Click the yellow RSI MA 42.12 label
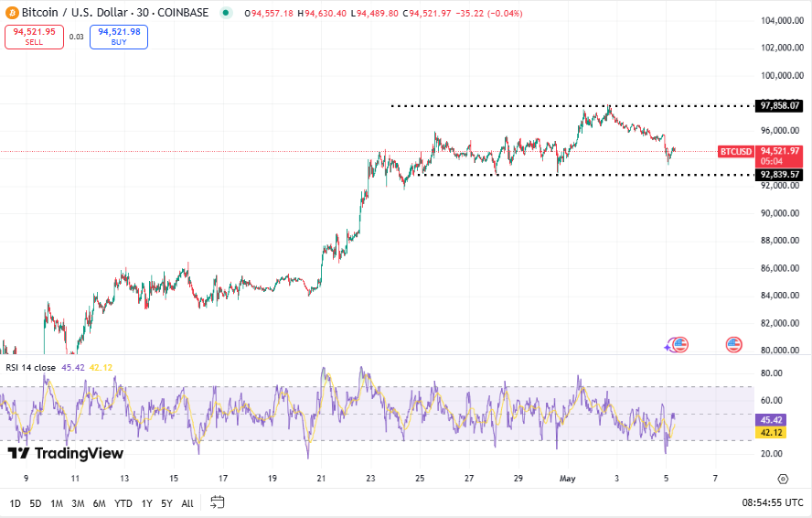The height and width of the screenshot is (518, 812). [x=771, y=433]
